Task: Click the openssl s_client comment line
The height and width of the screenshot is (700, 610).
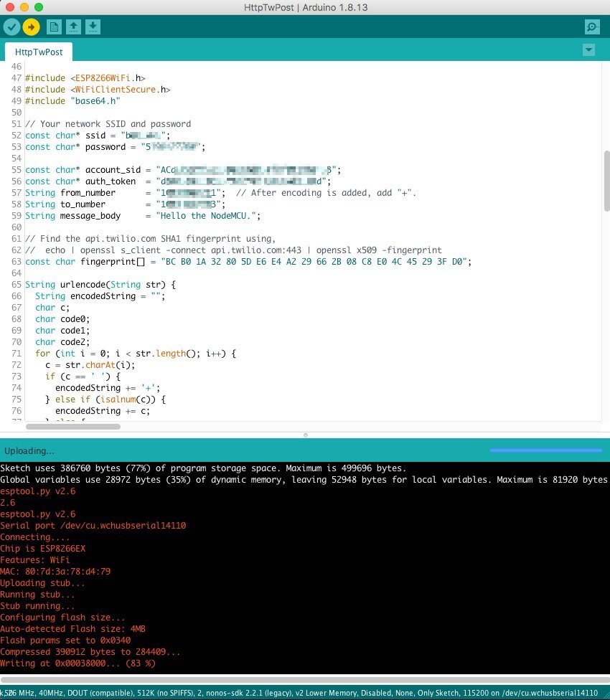Action: click(x=233, y=250)
